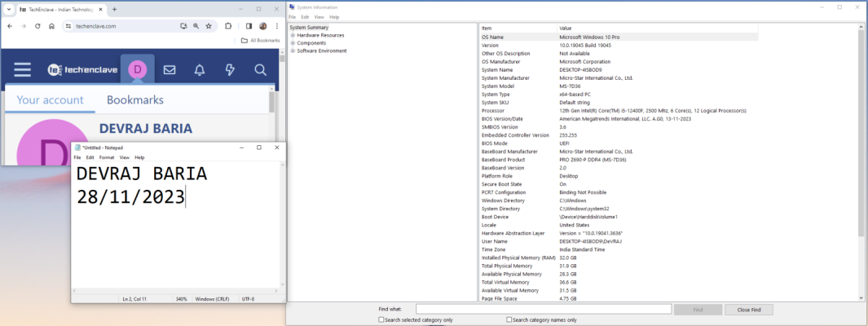Open Notepad View menu
This screenshot has width=868, height=326.
click(x=125, y=158)
